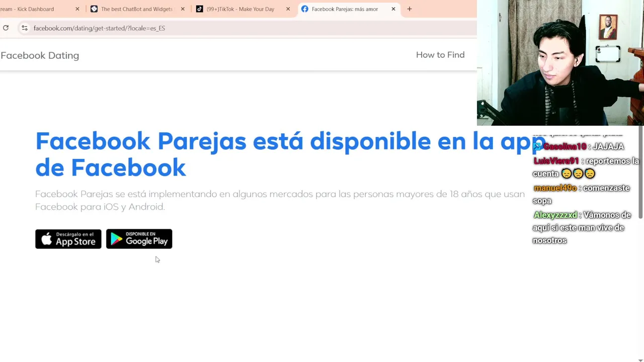This screenshot has width=644, height=362.
Task: Close the ChatBot and Widgets tab
Action: (183, 9)
